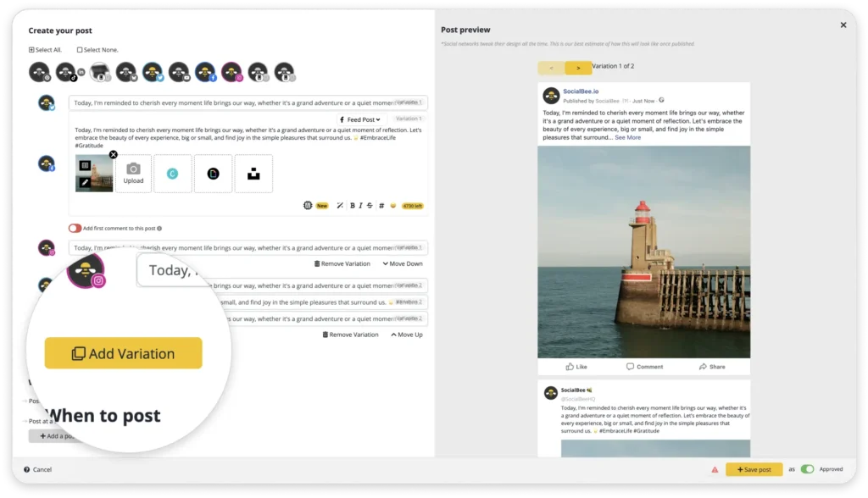Image resolution: width=868 pixels, height=498 pixels.
Task: Click the Facebook avatar beside the editor
Action: [47, 163]
